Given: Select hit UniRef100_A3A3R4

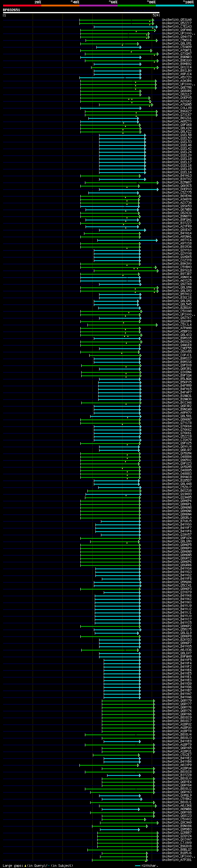Looking at the screenshot, I should (177, 81).
